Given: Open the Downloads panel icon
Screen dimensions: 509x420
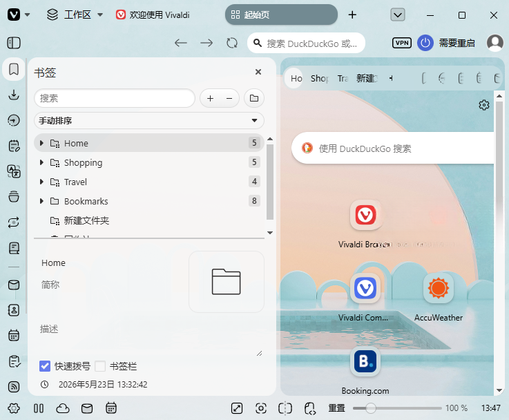Looking at the screenshot, I should pyautogui.click(x=14, y=95).
